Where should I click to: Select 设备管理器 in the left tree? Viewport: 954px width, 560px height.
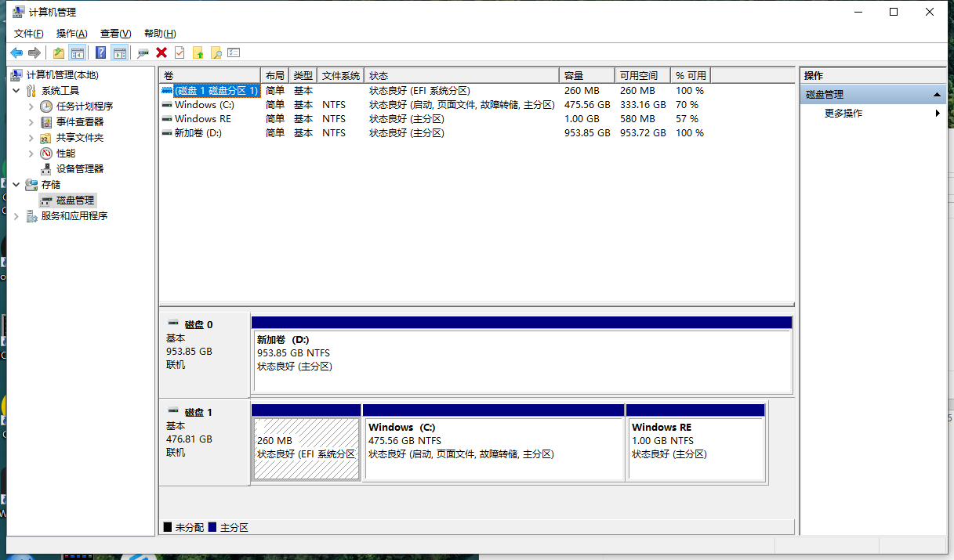pyautogui.click(x=79, y=169)
